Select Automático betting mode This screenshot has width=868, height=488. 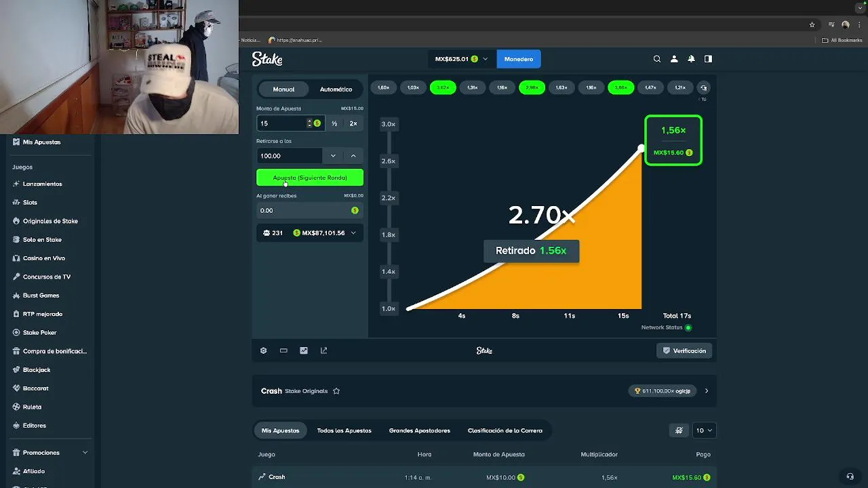pos(336,89)
